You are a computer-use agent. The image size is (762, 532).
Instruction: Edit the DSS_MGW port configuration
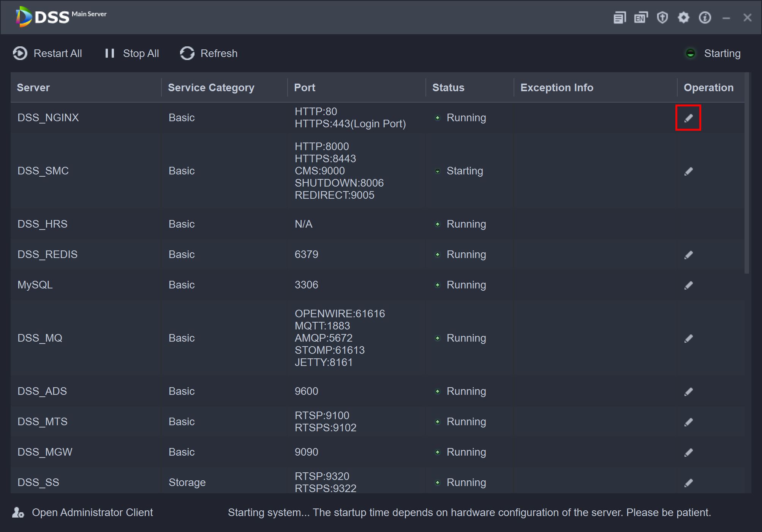click(688, 453)
